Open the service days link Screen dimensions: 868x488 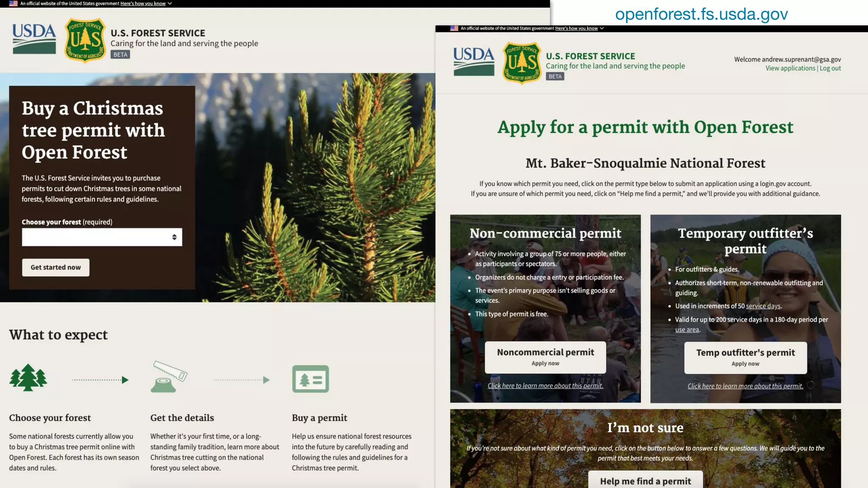(763, 306)
